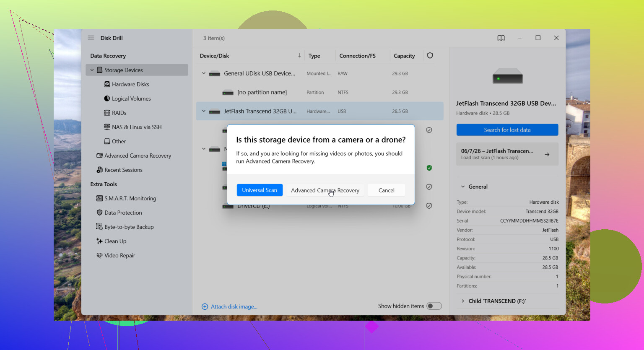Collapse the General section in the details panel
Screen dimensions: 644x350
(x=463, y=187)
